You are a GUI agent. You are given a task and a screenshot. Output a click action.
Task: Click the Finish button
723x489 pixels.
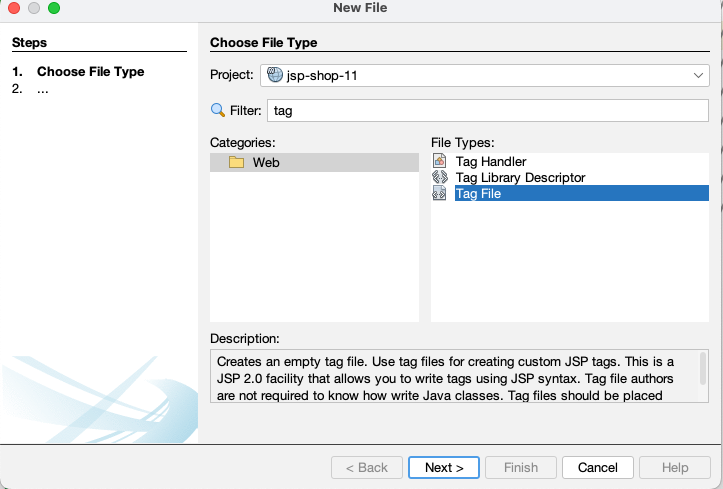[520, 467]
